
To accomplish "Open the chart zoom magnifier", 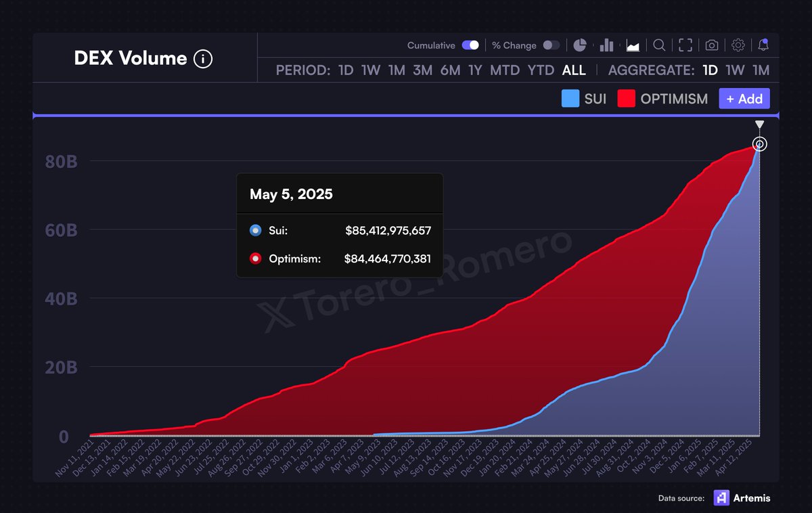I will 659,45.
